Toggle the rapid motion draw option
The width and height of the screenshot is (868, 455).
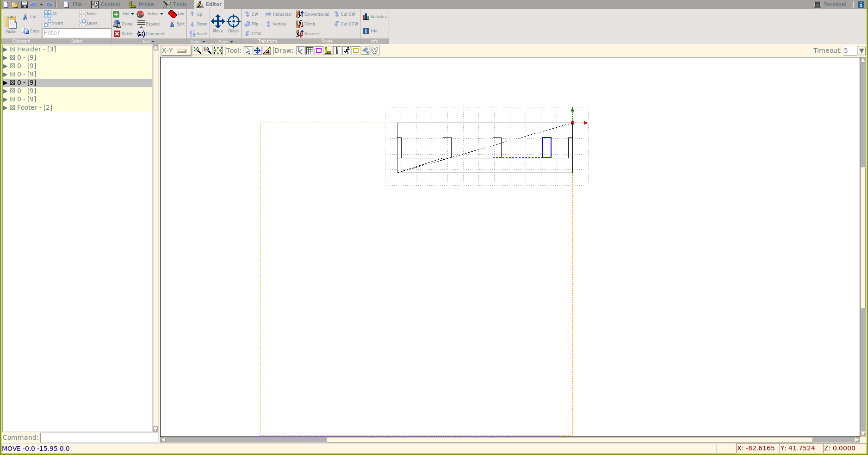point(346,50)
